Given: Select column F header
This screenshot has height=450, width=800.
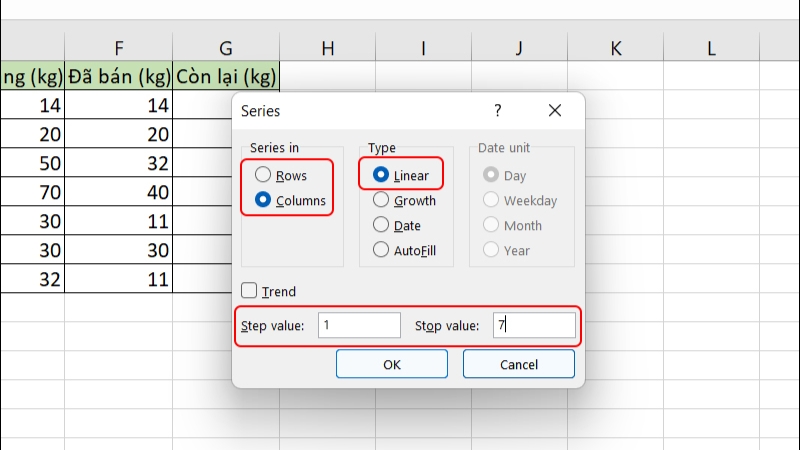Looking at the screenshot, I should click(x=119, y=47).
